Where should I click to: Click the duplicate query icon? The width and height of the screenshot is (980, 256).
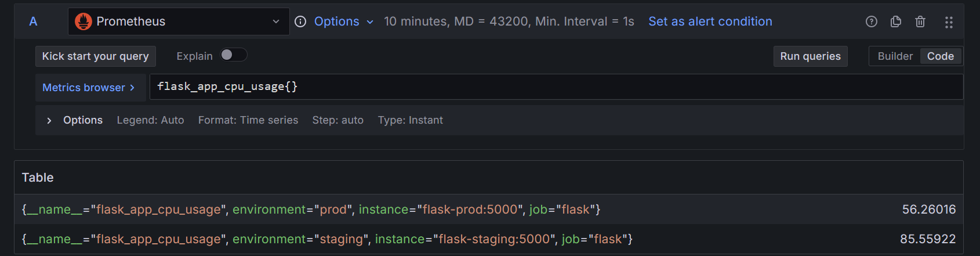click(895, 21)
